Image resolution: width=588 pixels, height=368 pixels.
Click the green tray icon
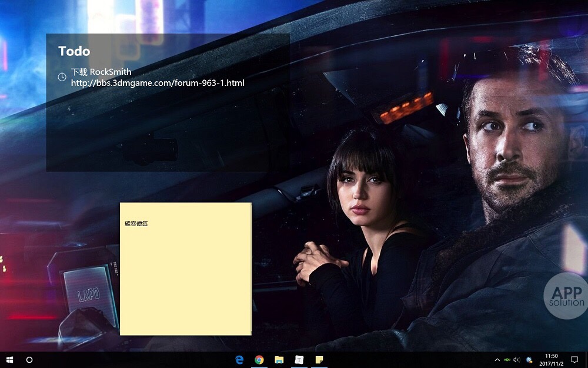pos(507,359)
